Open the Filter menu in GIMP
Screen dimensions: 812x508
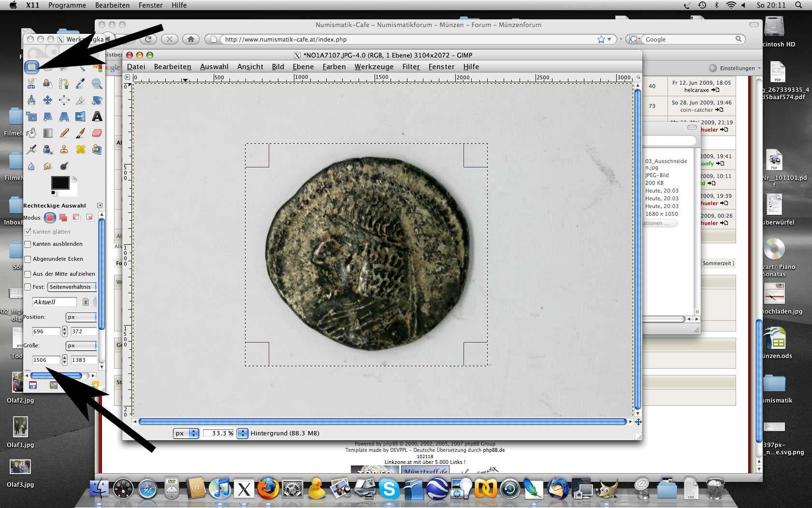[x=411, y=67]
